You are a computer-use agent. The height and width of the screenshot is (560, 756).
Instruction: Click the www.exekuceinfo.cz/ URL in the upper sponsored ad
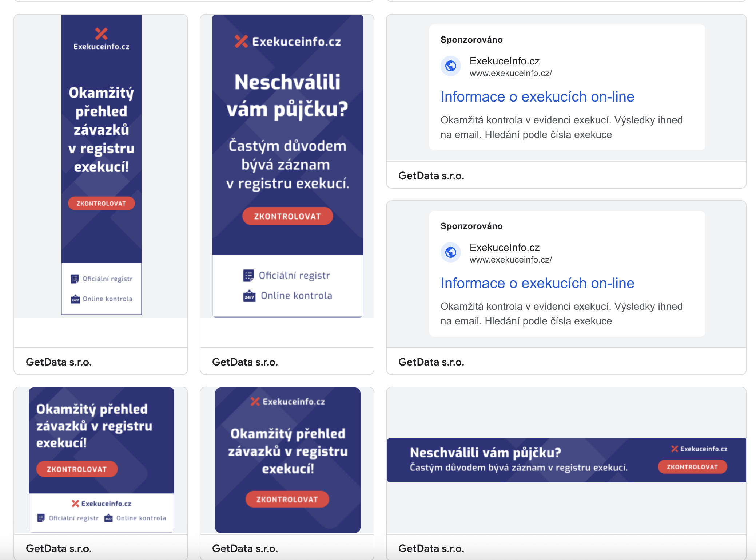(511, 73)
